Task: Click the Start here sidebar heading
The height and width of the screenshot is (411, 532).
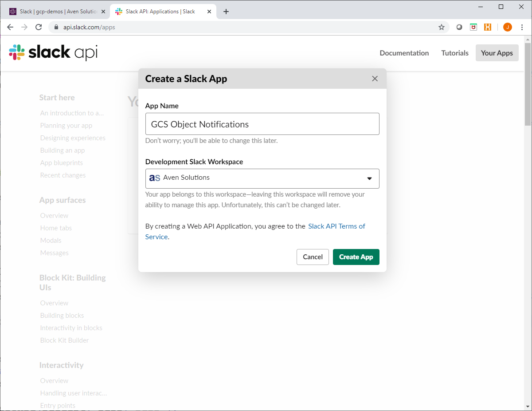Action: point(57,98)
